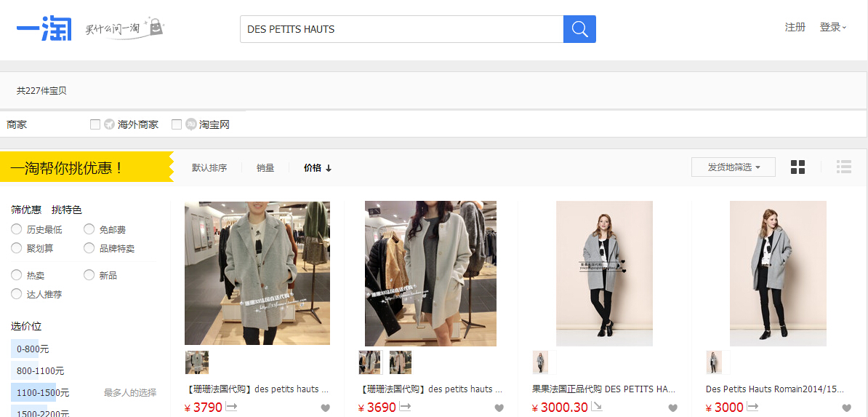Select the 达人推荐 radio option

(17, 293)
